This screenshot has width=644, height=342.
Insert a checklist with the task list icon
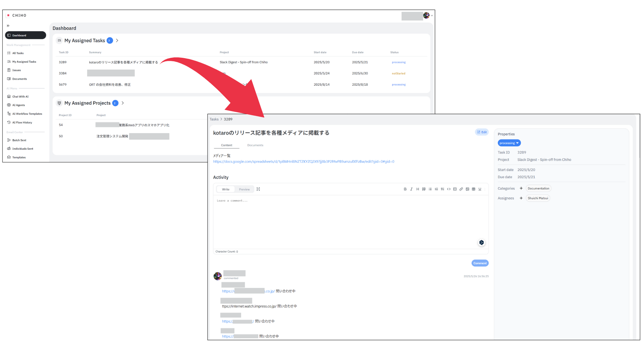pos(443,189)
